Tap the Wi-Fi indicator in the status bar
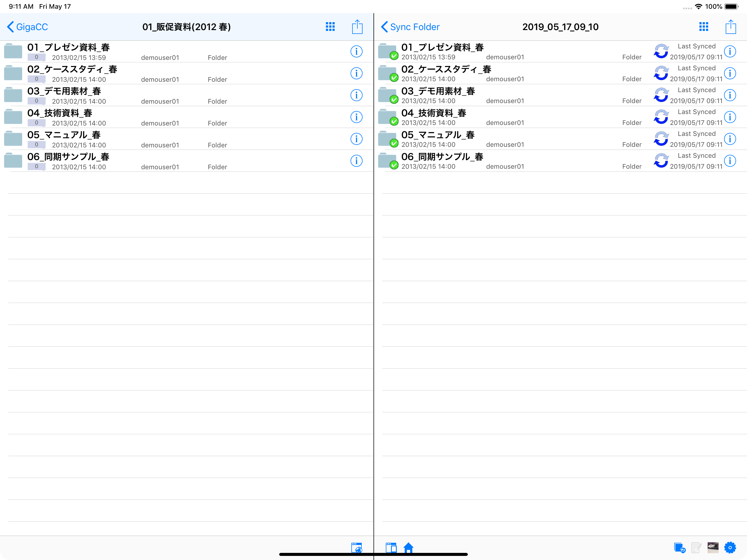 click(x=698, y=6)
